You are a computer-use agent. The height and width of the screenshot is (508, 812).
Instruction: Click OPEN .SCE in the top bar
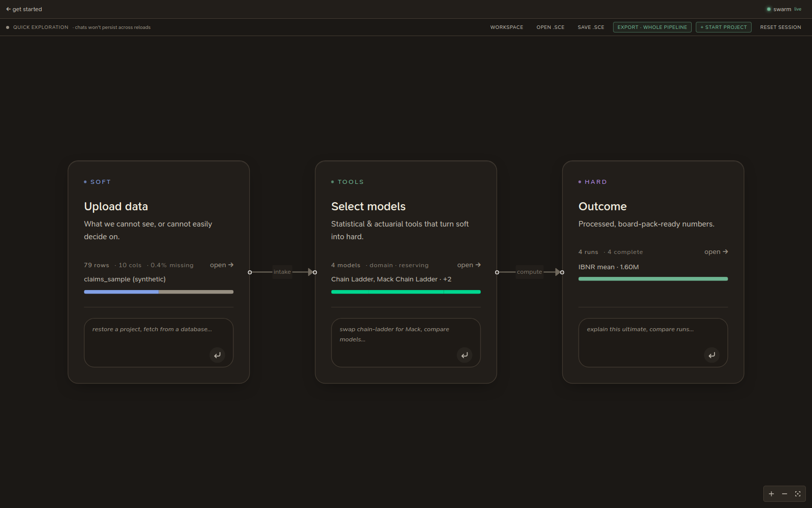[550, 27]
